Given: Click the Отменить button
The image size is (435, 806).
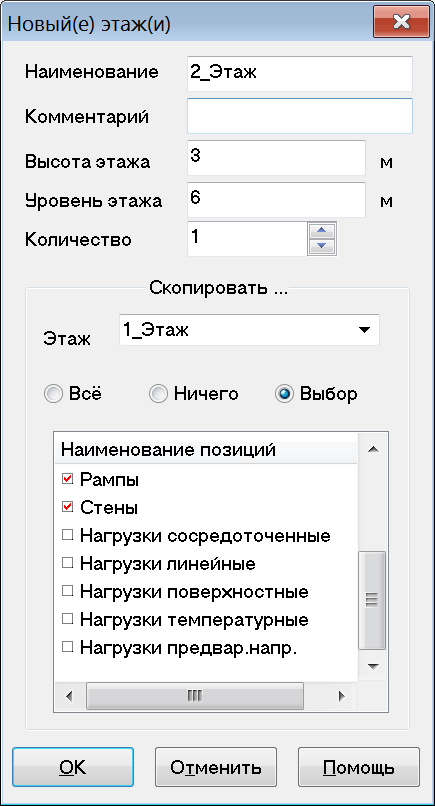Looking at the screenshot, I should point(216,767).
